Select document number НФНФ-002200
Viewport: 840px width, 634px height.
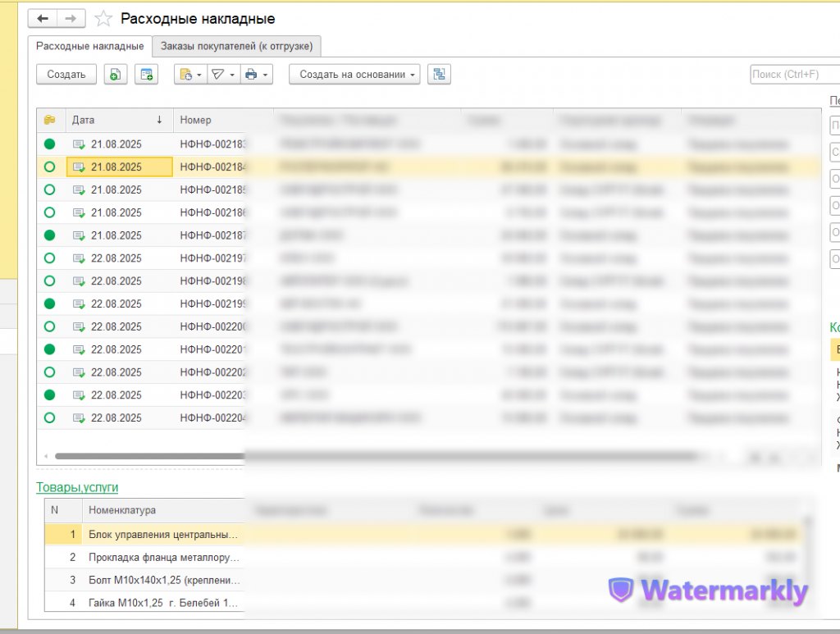pos(212,326)
